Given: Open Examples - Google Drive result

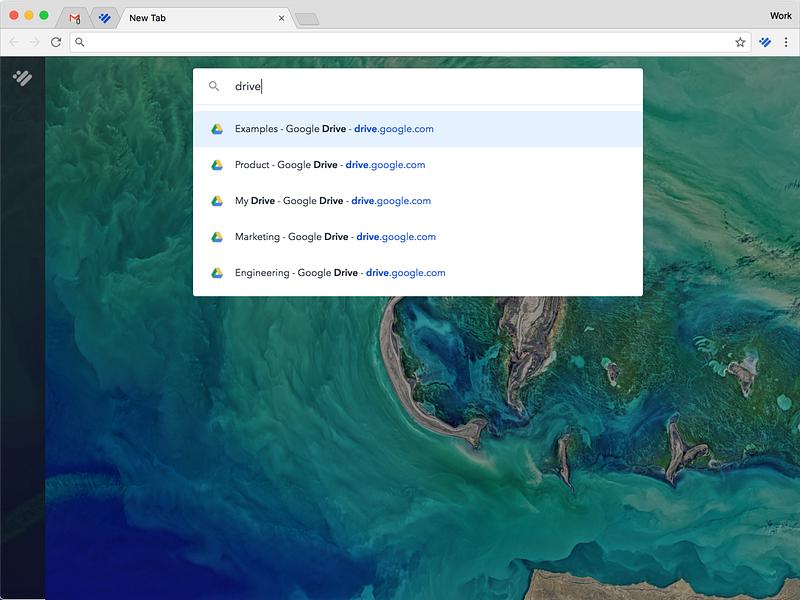Looking at the screenshot, I should pos(418,129).
